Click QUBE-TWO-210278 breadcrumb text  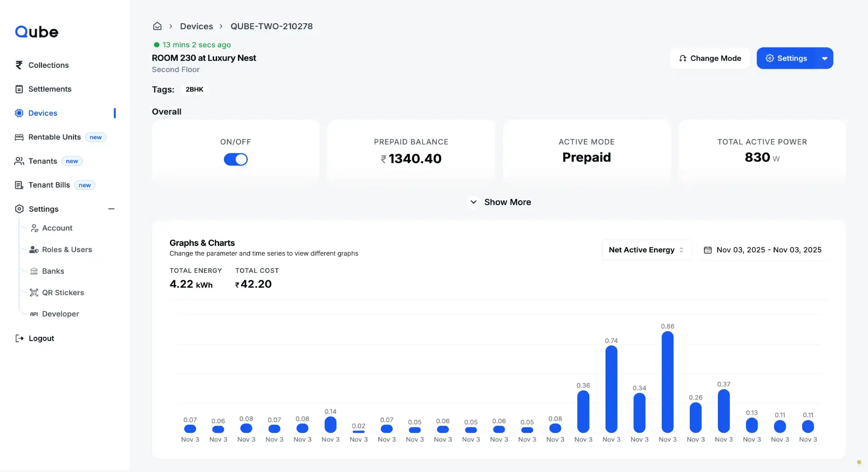[272, 26]
